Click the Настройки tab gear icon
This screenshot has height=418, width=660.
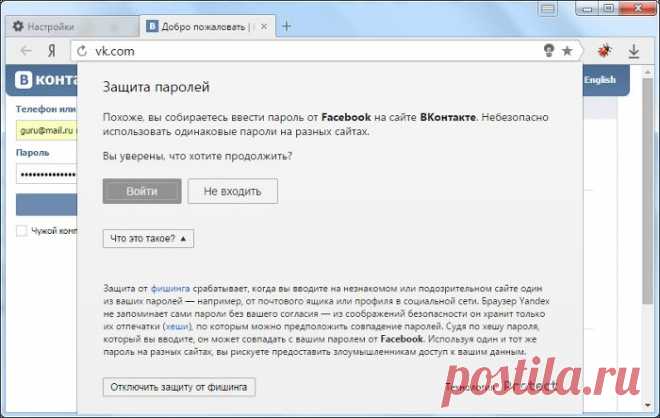pyautogui.click(x=18, y=27)
